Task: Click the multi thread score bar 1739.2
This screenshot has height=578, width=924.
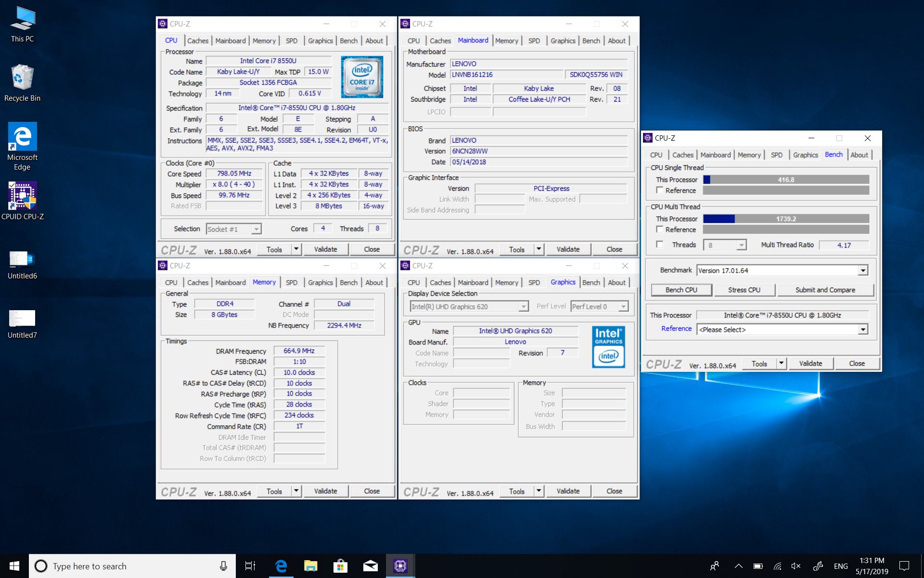Action: (786, 219)
